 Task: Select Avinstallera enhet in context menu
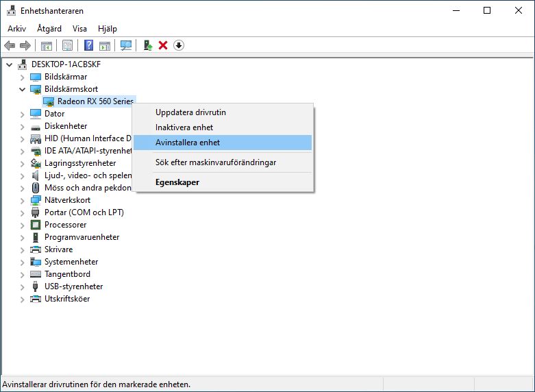click(223, 143)
